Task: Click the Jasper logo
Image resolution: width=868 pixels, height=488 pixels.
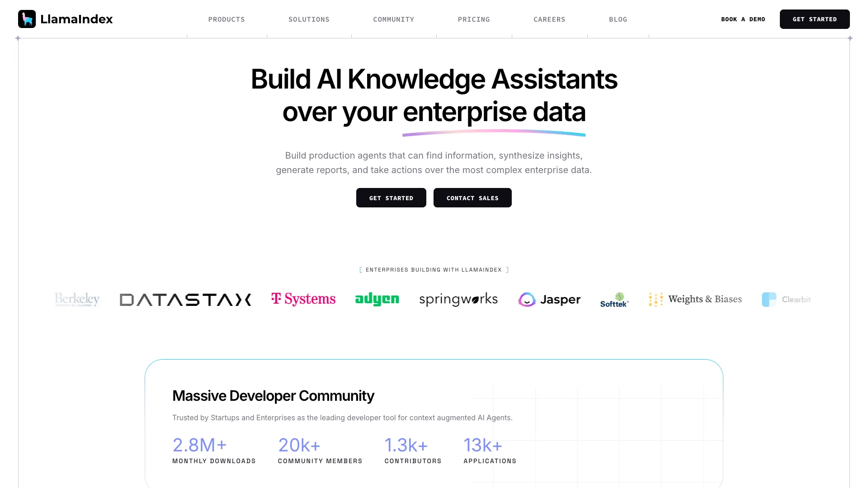Action: pos(549,300)
